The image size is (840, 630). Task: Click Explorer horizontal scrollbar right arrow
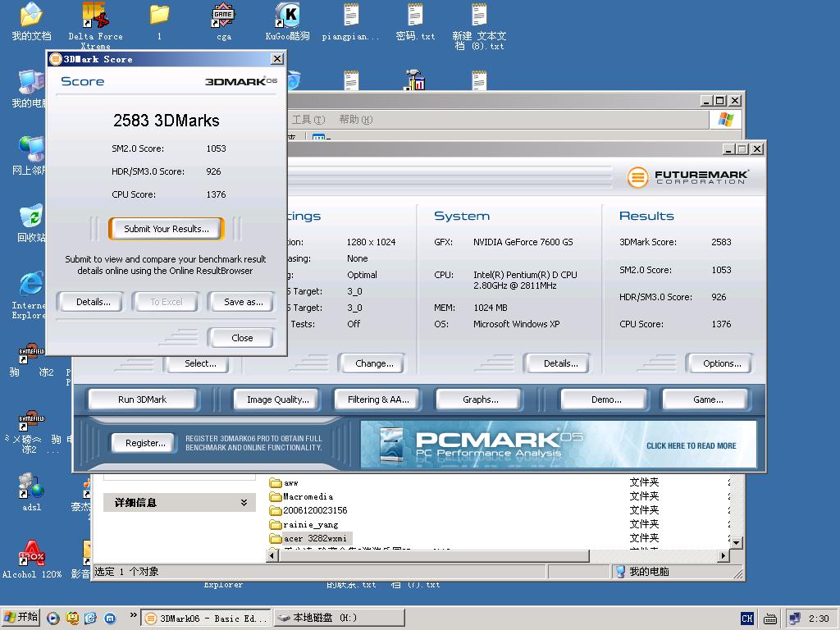724,555
